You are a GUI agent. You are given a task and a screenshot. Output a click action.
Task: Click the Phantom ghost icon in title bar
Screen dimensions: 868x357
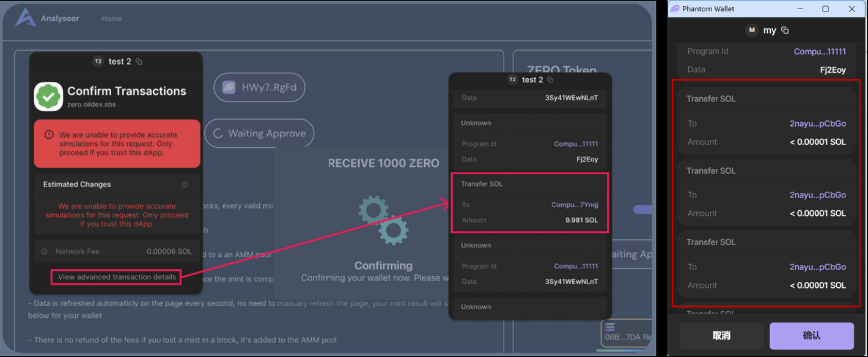675,9
